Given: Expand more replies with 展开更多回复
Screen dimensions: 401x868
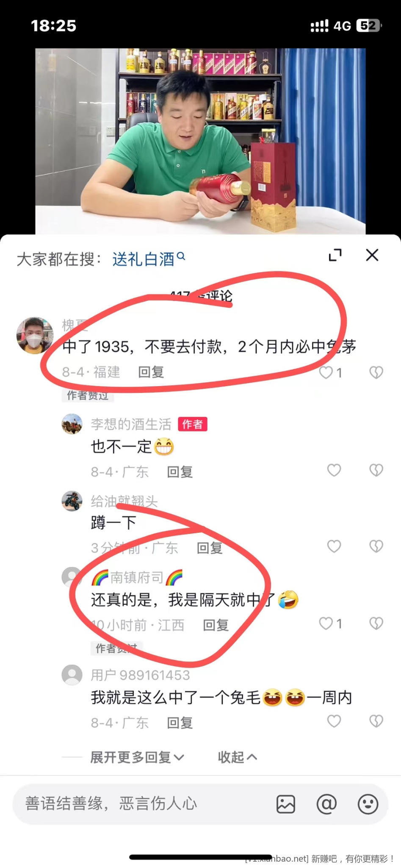Looking at the screenshot, I should (x=137, y=757).
